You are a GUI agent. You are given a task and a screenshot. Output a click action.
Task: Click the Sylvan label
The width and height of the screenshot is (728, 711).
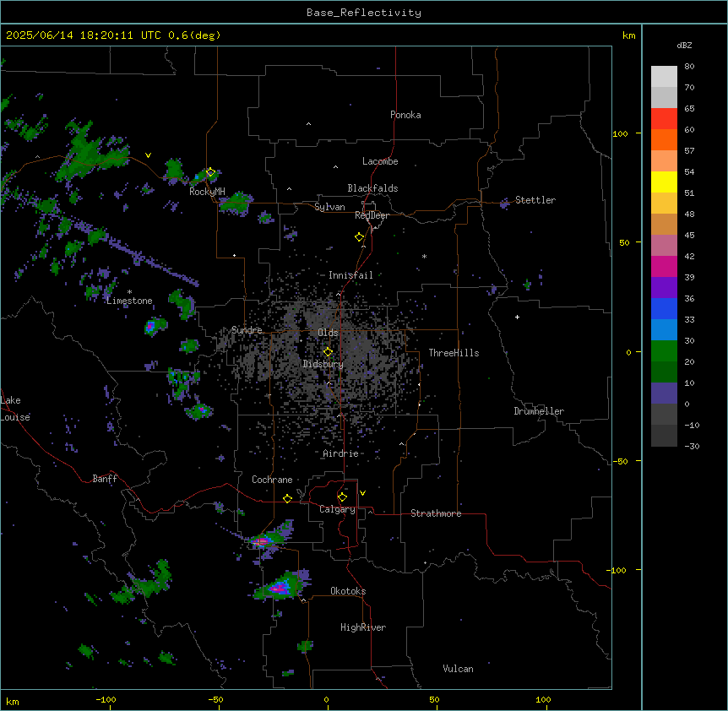coord(329,207)
